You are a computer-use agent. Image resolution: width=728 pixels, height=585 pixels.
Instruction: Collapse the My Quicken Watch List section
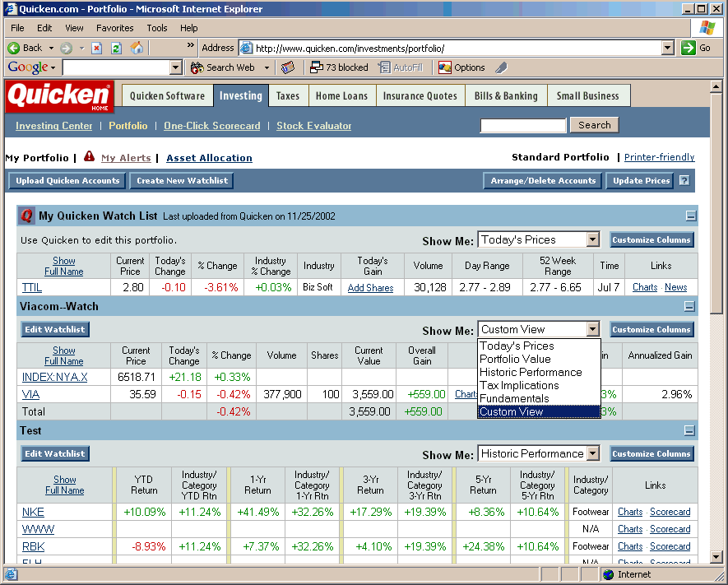coord(690,216)
